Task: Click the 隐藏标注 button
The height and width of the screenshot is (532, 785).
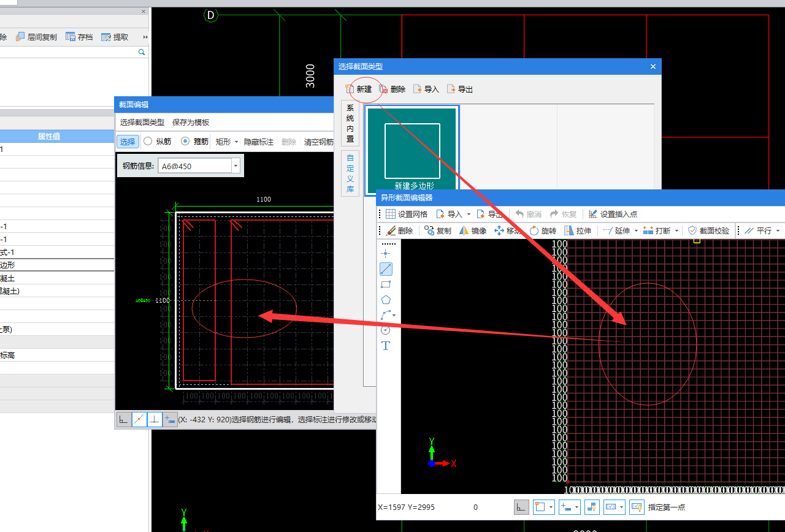Action: (x=259, y=142)
